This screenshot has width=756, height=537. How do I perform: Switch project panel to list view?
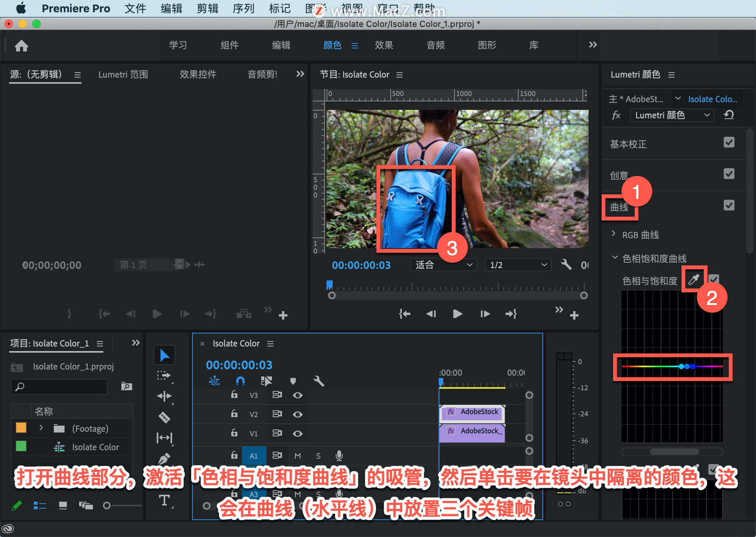coord(40,505)
